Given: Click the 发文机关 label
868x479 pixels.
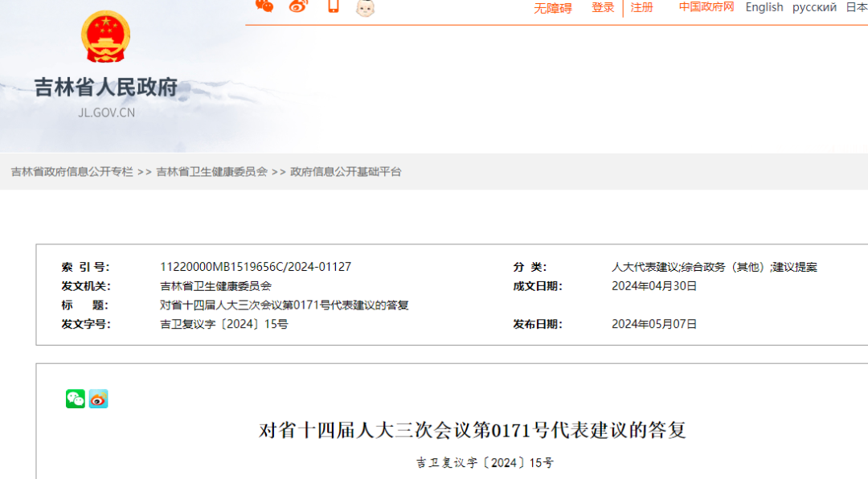Looking at the screenshot, I should (x=86, y=286).
